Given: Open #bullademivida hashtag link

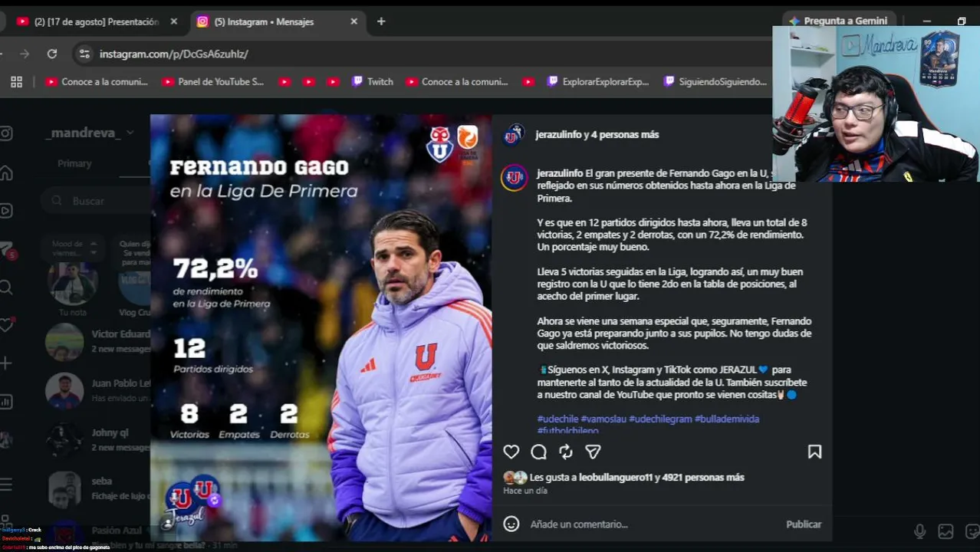Looking at the screenshot, I should coord(727,419).
